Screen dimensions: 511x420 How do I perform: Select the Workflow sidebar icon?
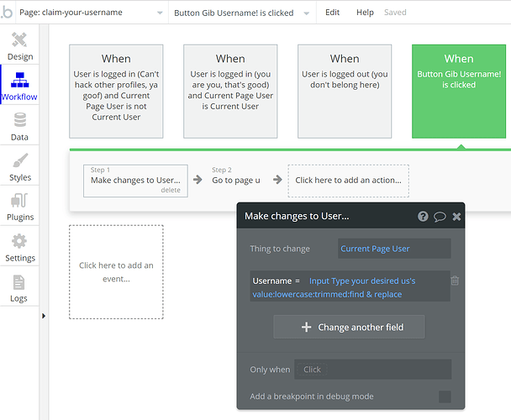(x=19, y=87)
